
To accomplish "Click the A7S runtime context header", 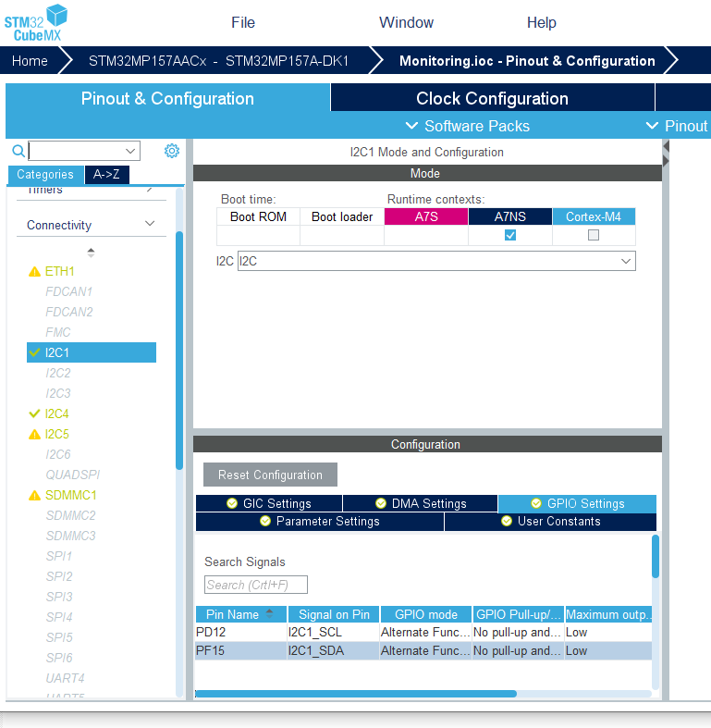I will pyautogui.click(x=426, y=216).
